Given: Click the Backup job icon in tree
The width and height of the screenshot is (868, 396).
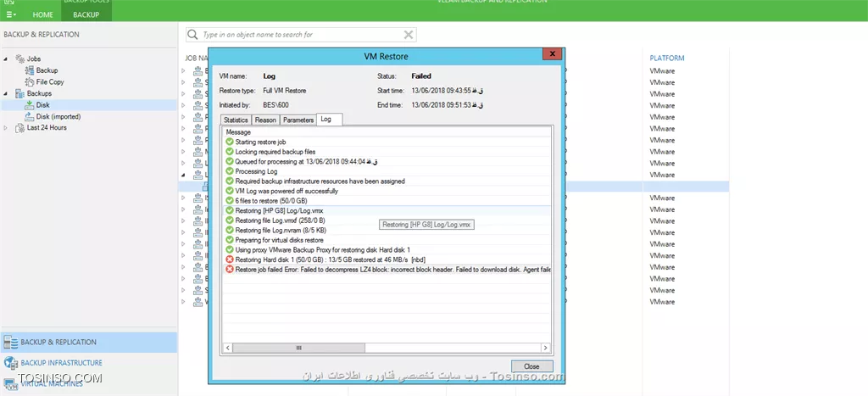Looking at the screenshot, I should pyautogui.click(x=31, y=70).
